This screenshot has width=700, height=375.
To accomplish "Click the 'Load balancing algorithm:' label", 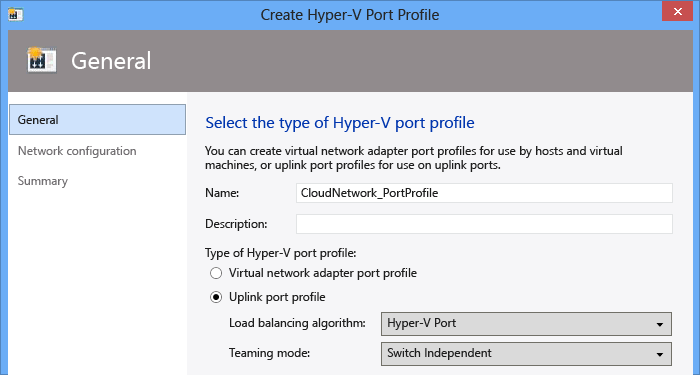I will click(x=297, y=323).
